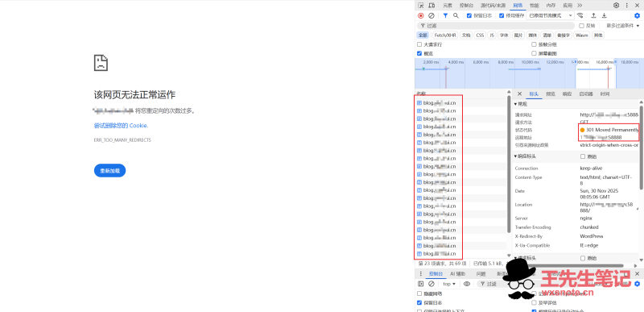Enable the 屏幕截图 checkbox
Image resolution: width=644 pixels, height=312 pixels.
click(534, 53)
